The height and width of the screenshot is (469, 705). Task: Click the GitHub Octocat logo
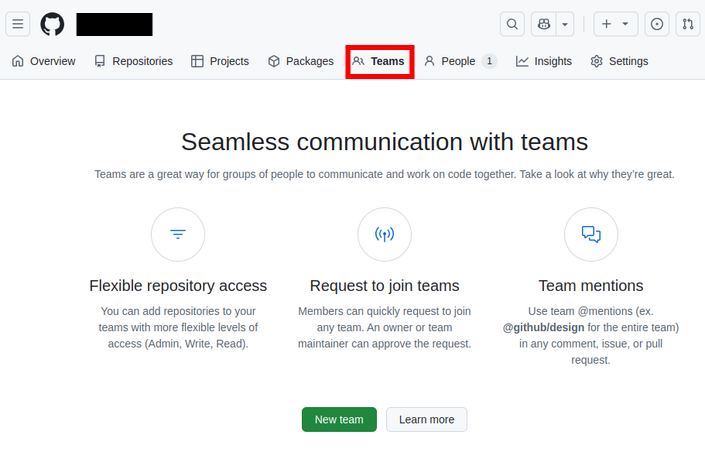52,24
